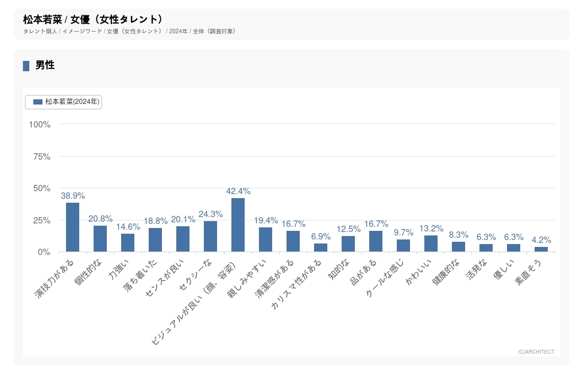Select the センスが良い bar at 20.1%
Viewport: 588px width, 375px height.
[183, 239]
